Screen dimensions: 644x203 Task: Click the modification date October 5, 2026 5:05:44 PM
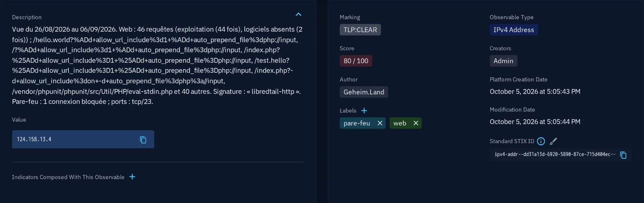(x=535, y=122)
